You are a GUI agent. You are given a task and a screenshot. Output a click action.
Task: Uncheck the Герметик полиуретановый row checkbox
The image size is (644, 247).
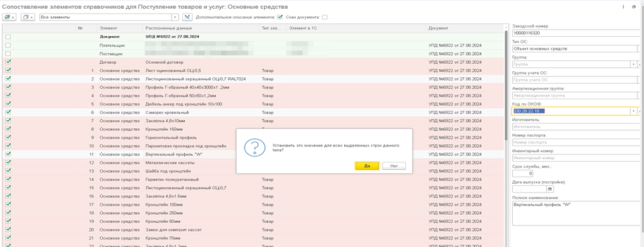coord(8,179)
